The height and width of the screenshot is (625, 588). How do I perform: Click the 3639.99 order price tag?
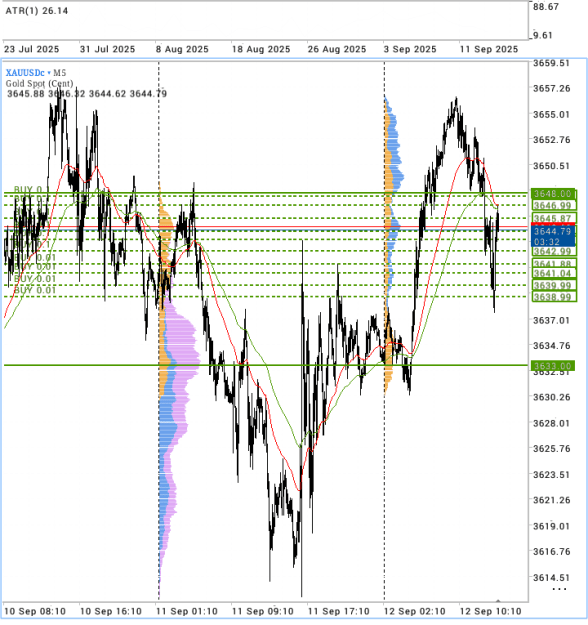554,285
